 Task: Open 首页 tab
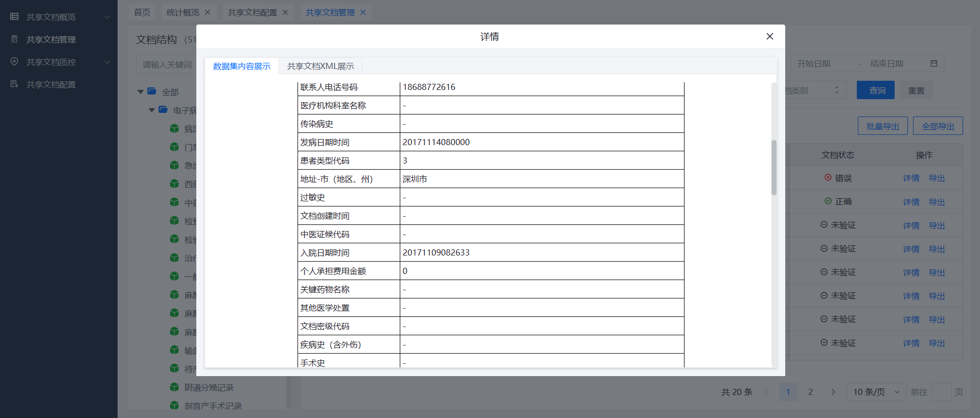tap(142, 12)
